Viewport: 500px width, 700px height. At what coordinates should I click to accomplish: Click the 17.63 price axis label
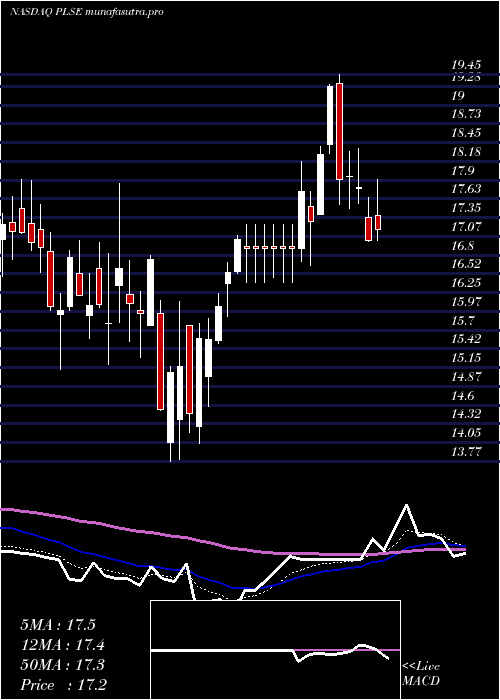click(466, 189)
